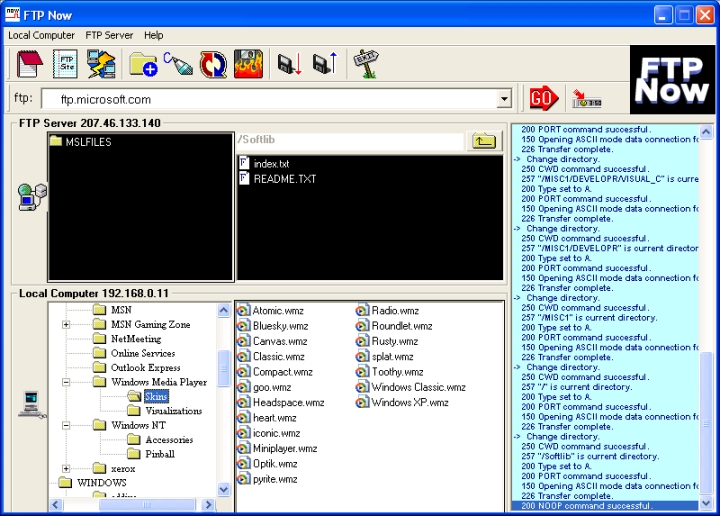Click the minimize-to-tray icon beside GO
The width and height of the screenshot is (720, 516).
coord(586,99)
